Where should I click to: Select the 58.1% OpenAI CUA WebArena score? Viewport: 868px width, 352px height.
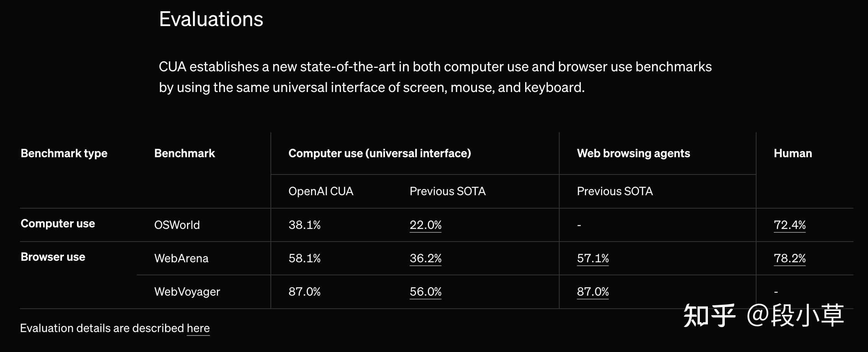click(x=304, y=258)
